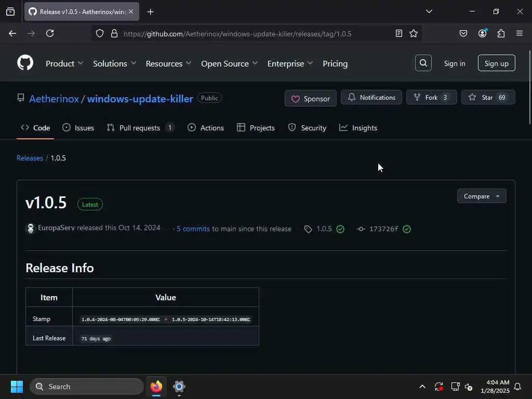Click the Notifications button
532x399 pixels.
click(x=371, y=97)
